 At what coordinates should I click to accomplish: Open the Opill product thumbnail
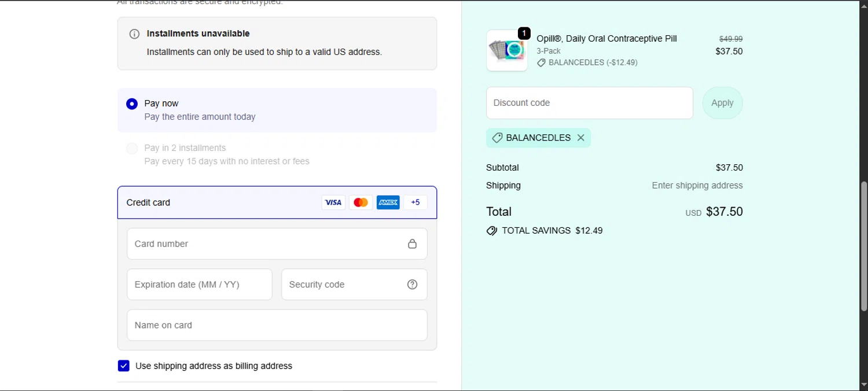507,50
